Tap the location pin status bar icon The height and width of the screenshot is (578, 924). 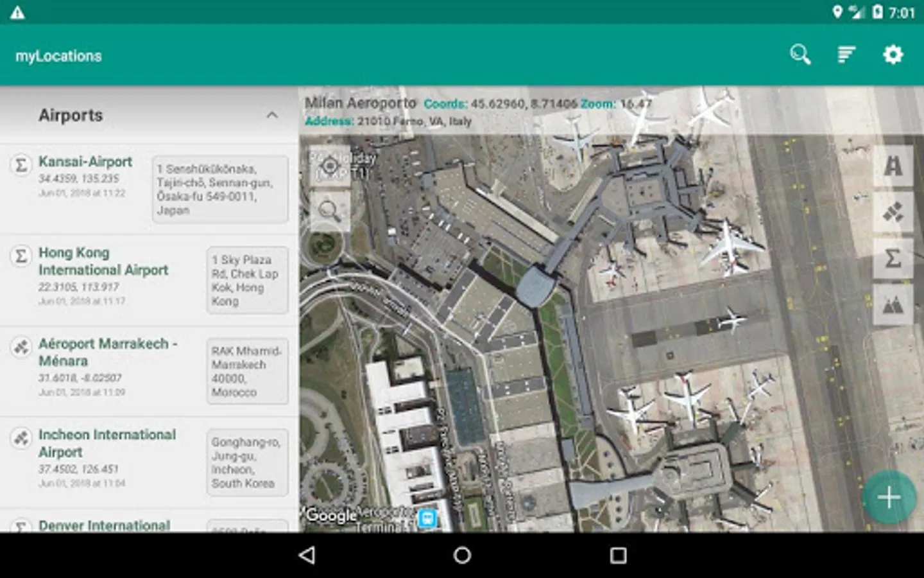point(837,12)
